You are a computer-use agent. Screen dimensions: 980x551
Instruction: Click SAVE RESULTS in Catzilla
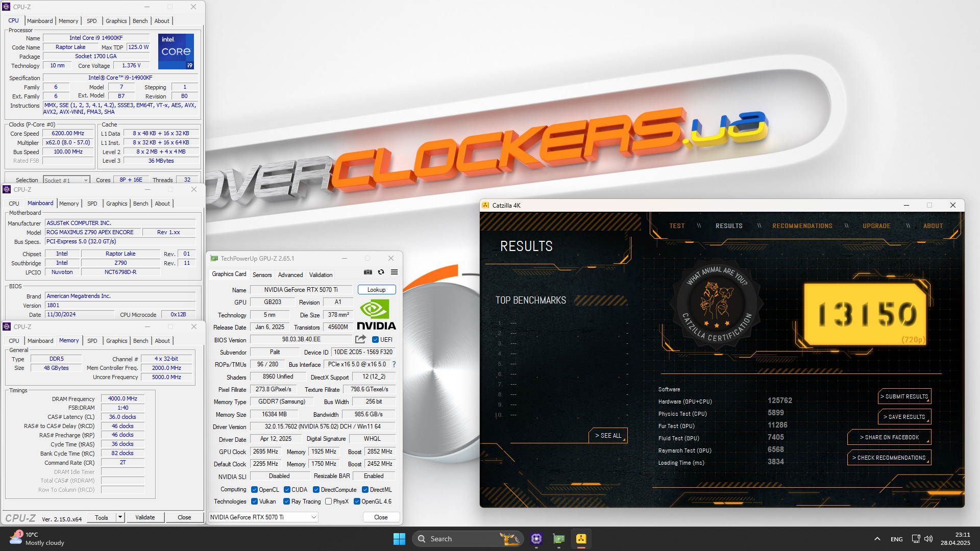[904, 417]
